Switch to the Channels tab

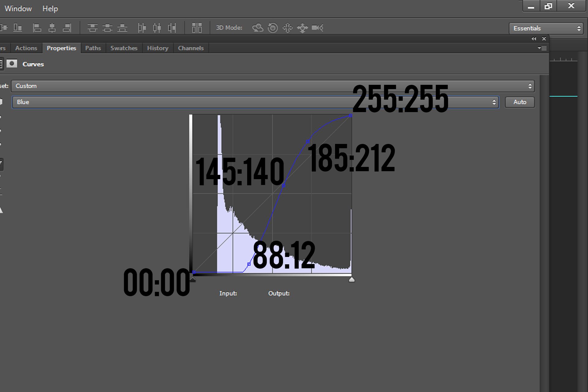190,48
